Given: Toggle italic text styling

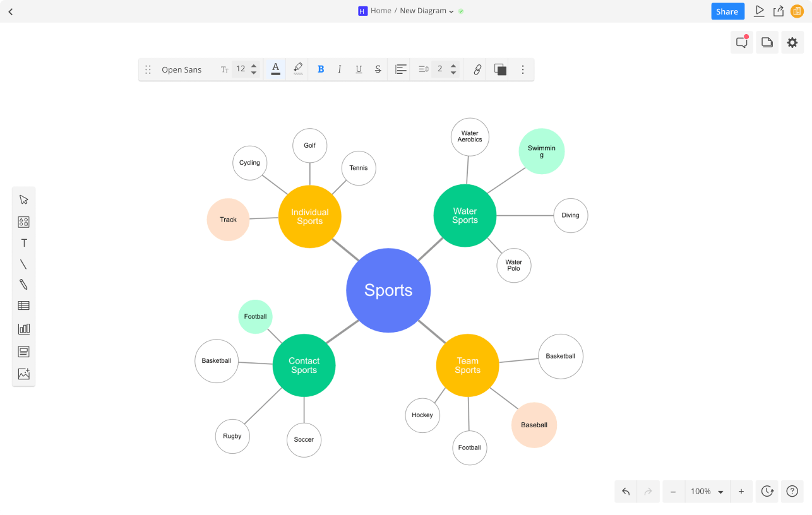Looking at the screenshot, I should pyautogui.click(x=340, y=69).
